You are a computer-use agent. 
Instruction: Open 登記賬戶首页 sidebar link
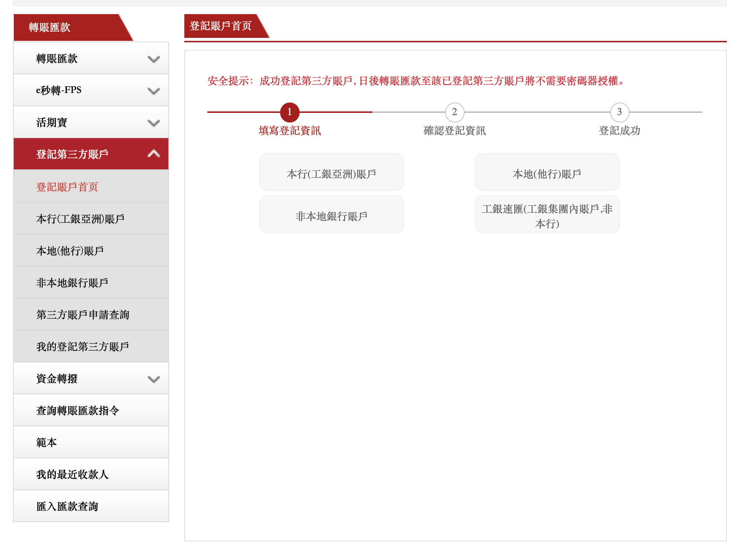pos(67,187)
